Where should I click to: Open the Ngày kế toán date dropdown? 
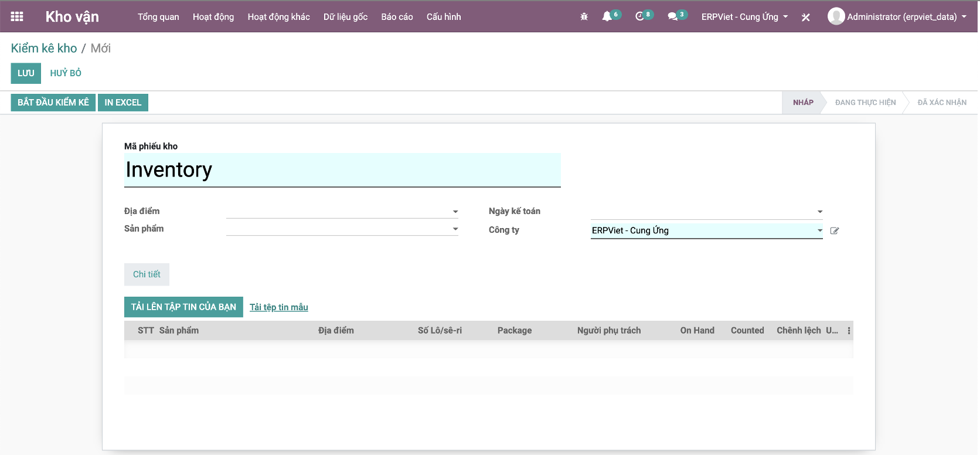(820, 212)
